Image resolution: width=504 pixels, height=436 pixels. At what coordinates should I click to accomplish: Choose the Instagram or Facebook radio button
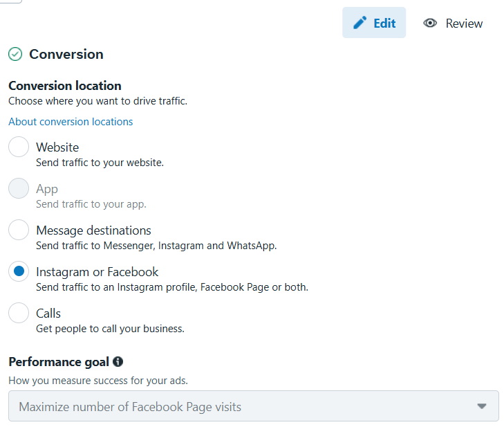pyautogui.click(x=19, y=271)
